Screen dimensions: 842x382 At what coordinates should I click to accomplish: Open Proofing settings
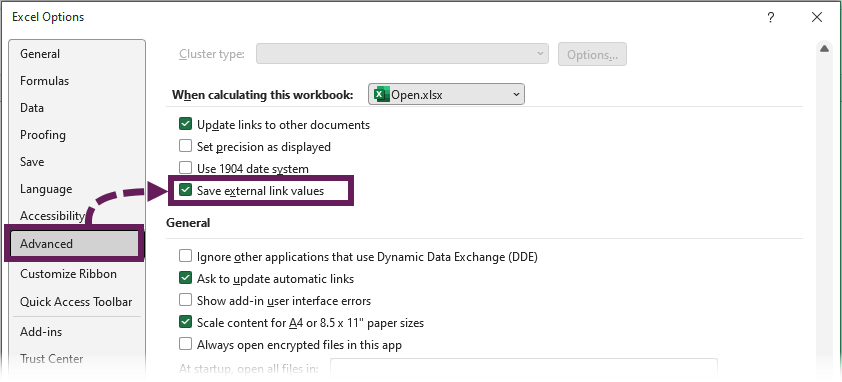tap(77, 135)
